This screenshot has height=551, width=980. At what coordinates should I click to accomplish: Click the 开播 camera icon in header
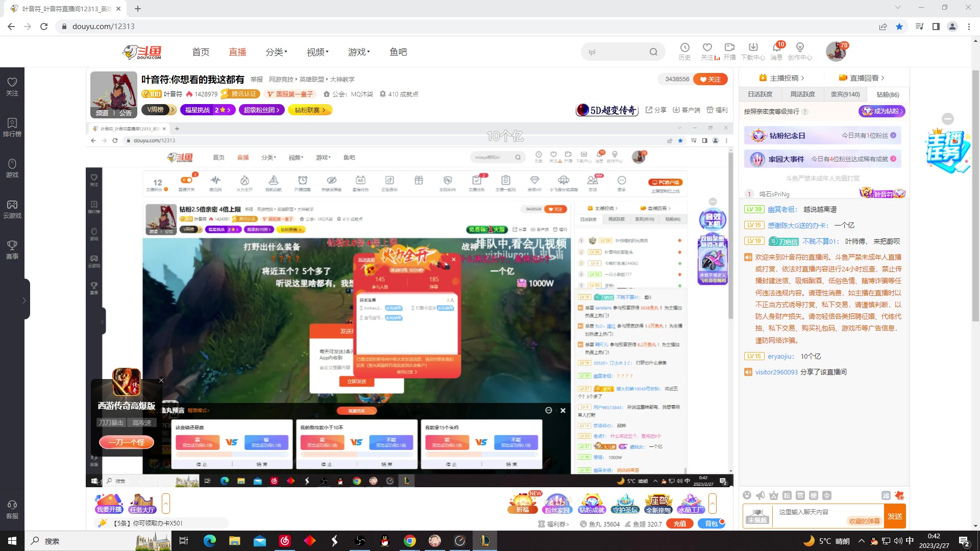tap(729, 51)
